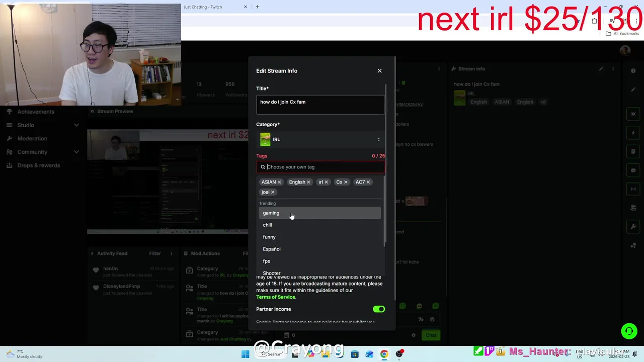Click the Stream Preview video thumbnail
644x362 pixels.
pyautogui.click(x=168, y=182)
